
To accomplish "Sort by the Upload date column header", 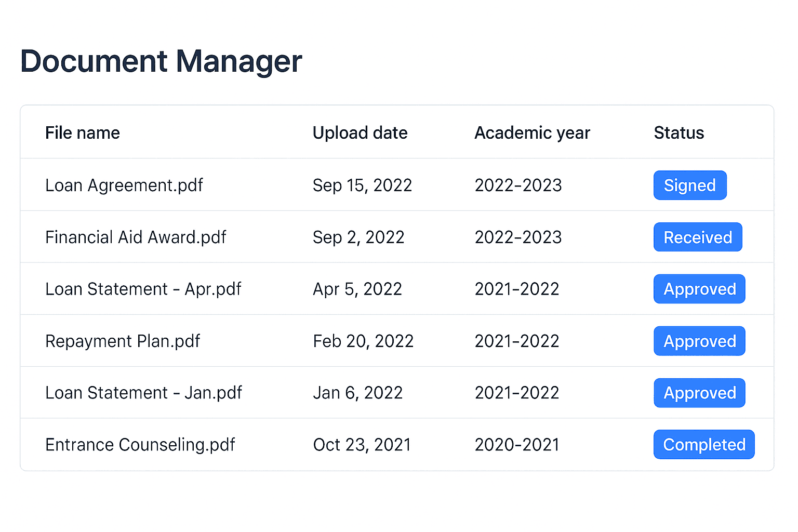I will [360, 133].
